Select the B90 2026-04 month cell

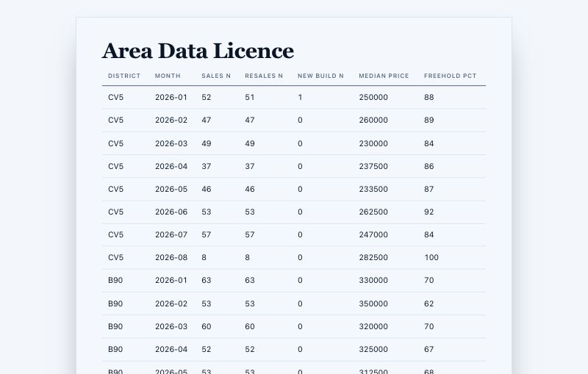(171, 350)
